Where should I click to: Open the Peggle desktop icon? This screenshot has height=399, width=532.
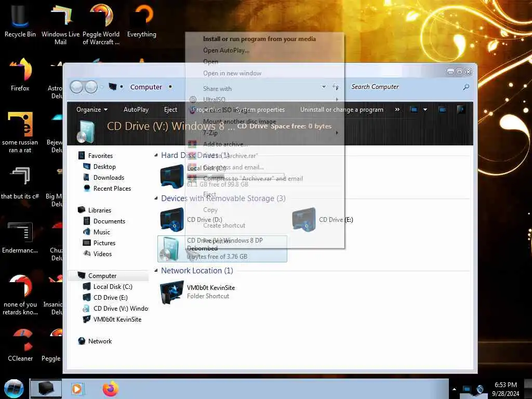pos(51,345)
